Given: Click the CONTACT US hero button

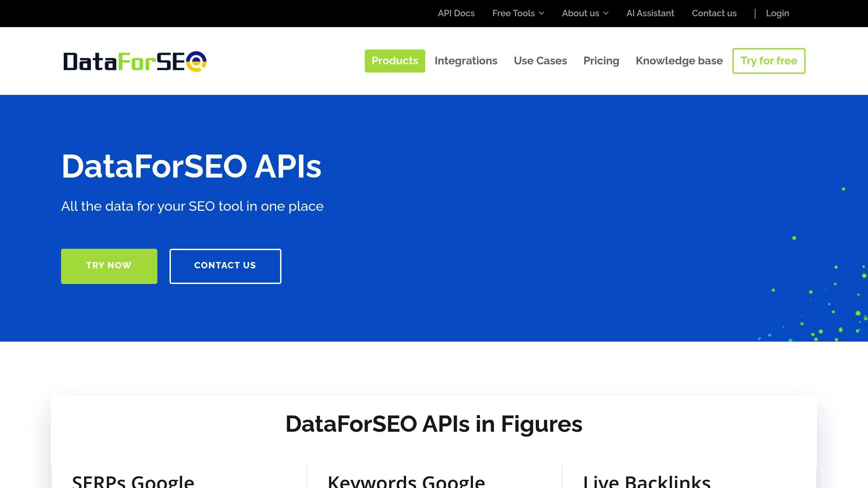Looking at the screenshot, I should tap(225, 266).
